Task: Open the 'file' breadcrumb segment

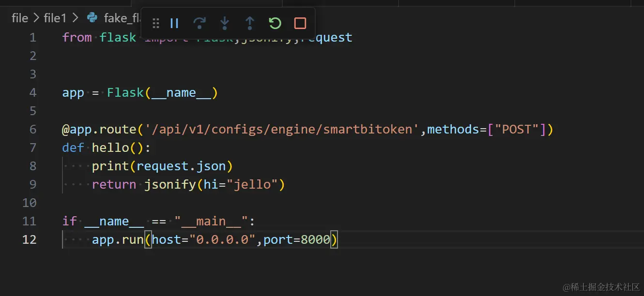Action: (20, 18)
